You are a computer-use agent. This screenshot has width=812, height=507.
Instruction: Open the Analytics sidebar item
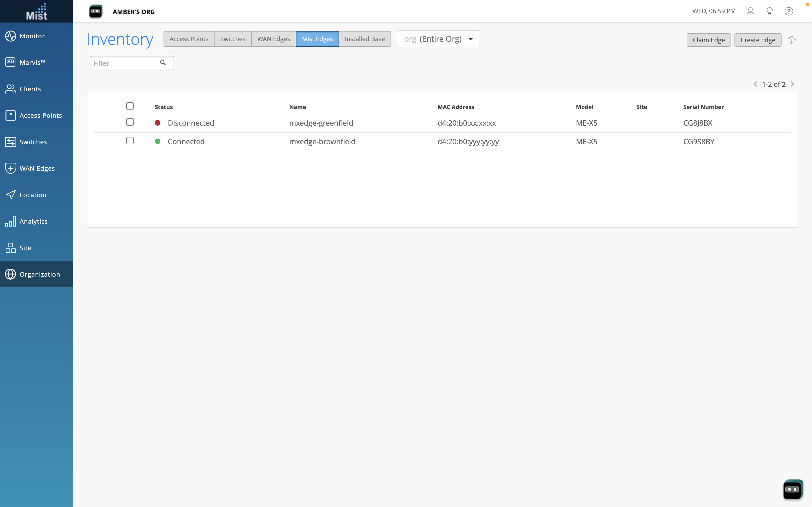point(33,221)
